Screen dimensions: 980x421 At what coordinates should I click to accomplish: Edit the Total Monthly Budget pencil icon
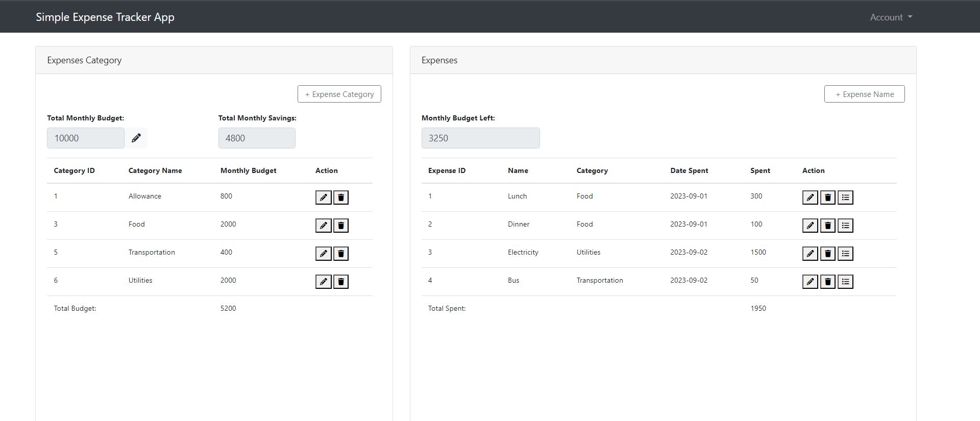click(x=136, y=138)
